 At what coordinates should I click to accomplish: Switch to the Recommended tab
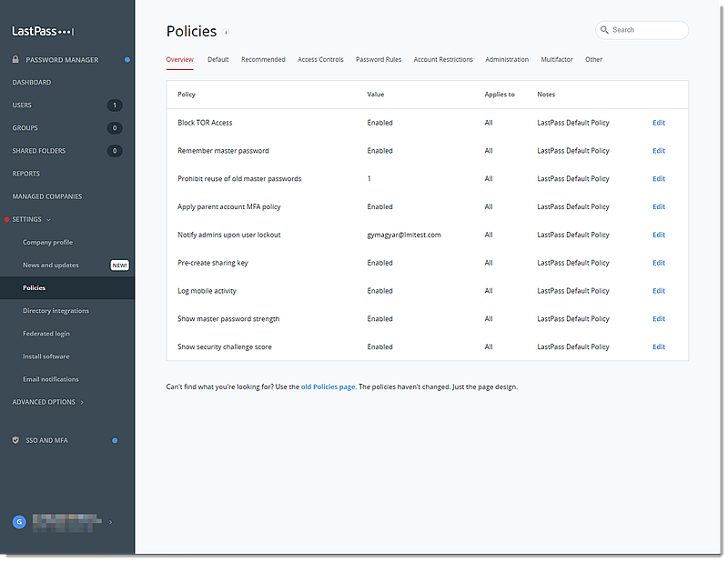(263, 59)
